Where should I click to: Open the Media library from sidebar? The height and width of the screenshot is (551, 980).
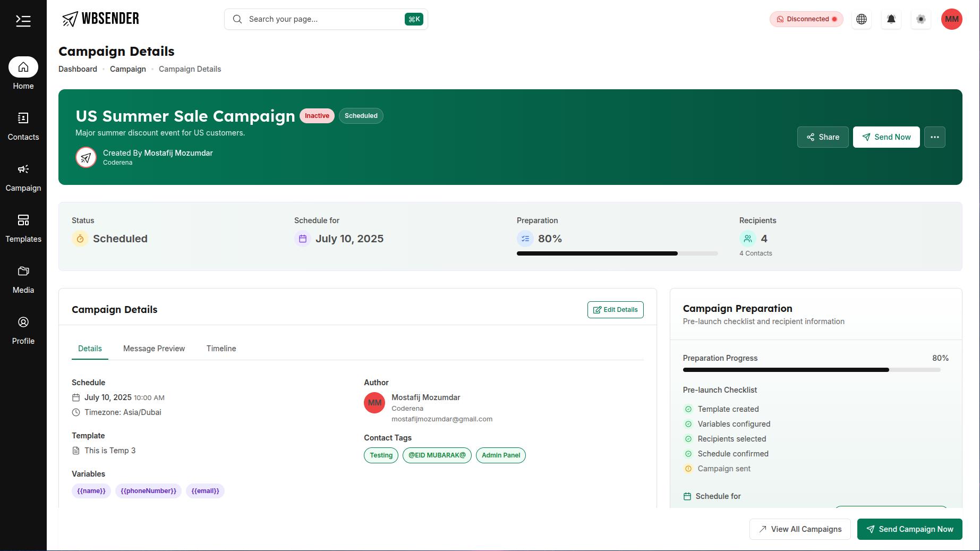point(23,271)
